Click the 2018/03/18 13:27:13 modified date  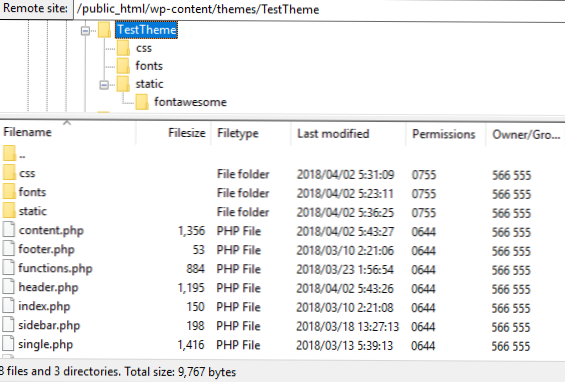click(348, 327)
